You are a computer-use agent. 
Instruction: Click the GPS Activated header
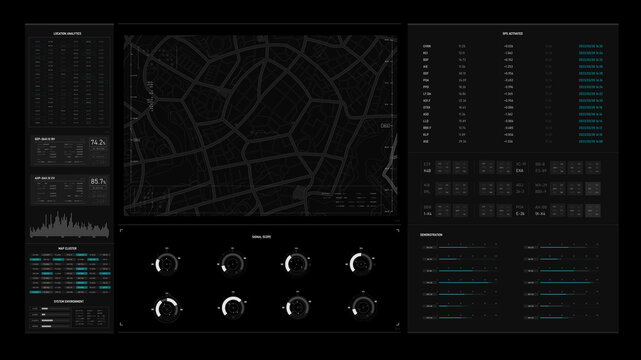(513, 34)
